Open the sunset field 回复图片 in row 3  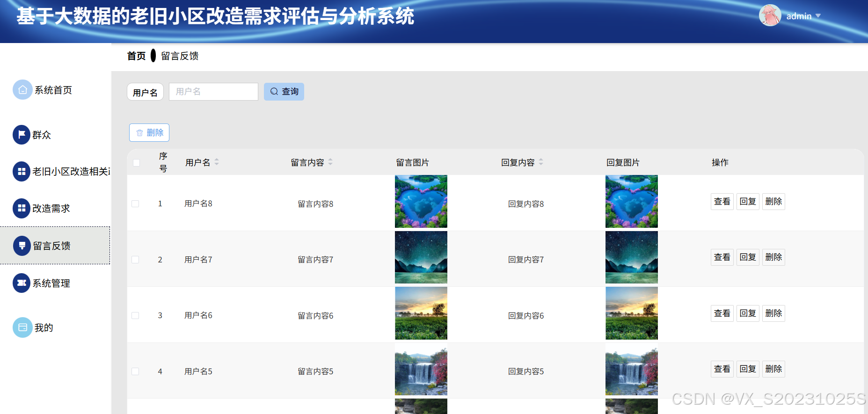(632, 313)
